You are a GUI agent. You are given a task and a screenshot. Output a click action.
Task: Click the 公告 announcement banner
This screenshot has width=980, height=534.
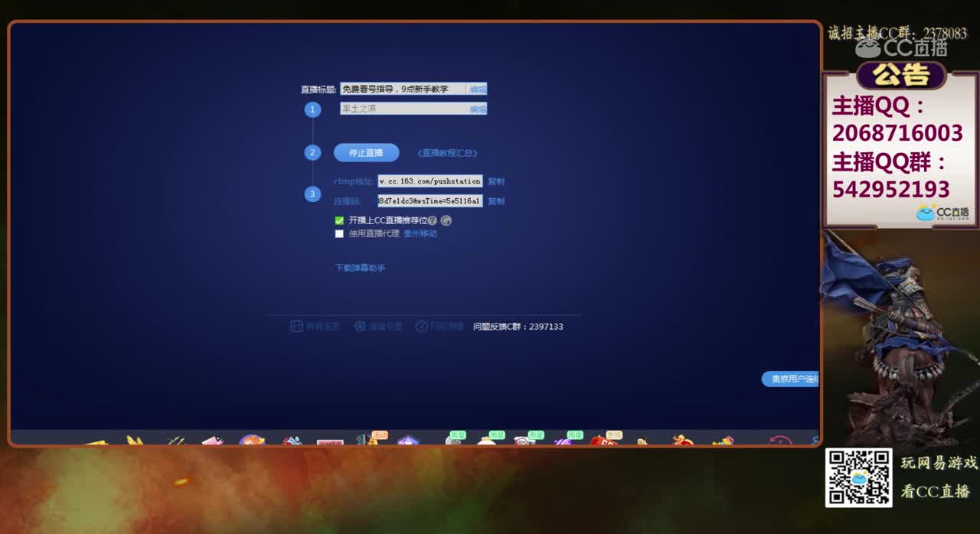pos(902,75)
